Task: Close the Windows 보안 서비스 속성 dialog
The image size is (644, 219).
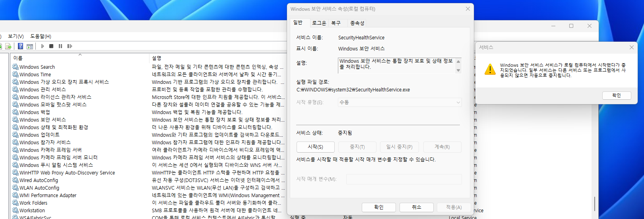Action: 468,9
